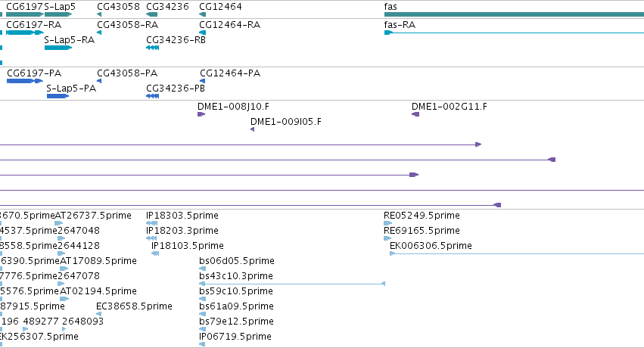Select the IP06719.5prime EST label

235,337
